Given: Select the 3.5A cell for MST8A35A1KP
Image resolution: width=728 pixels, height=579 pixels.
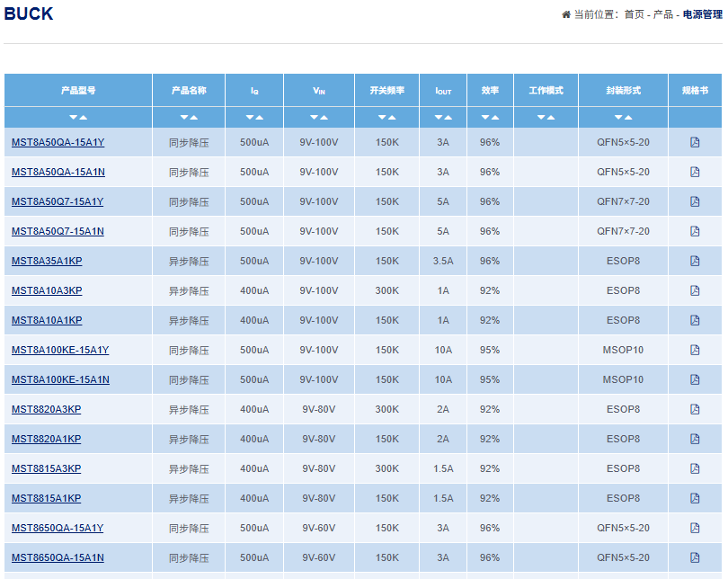Looking at the screenshot, I should pyautogui.click(x=443, y=261).
